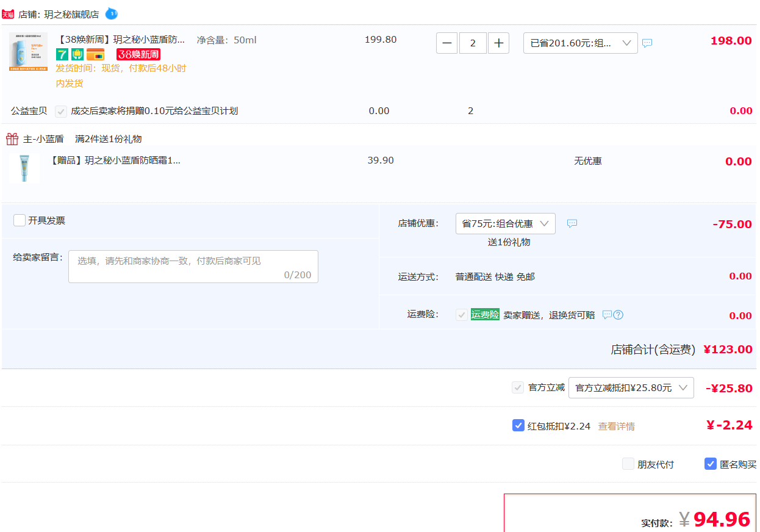
Task: Click the green shield guarantee badge icon
Action: click(77, 54)
